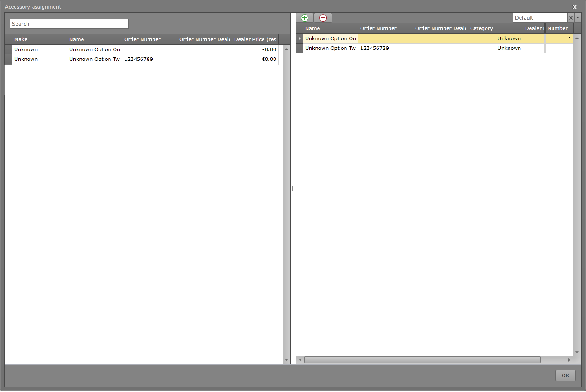586x392 pixels.
Task: Sort left table by Name column header
Action: coord(94,39)
